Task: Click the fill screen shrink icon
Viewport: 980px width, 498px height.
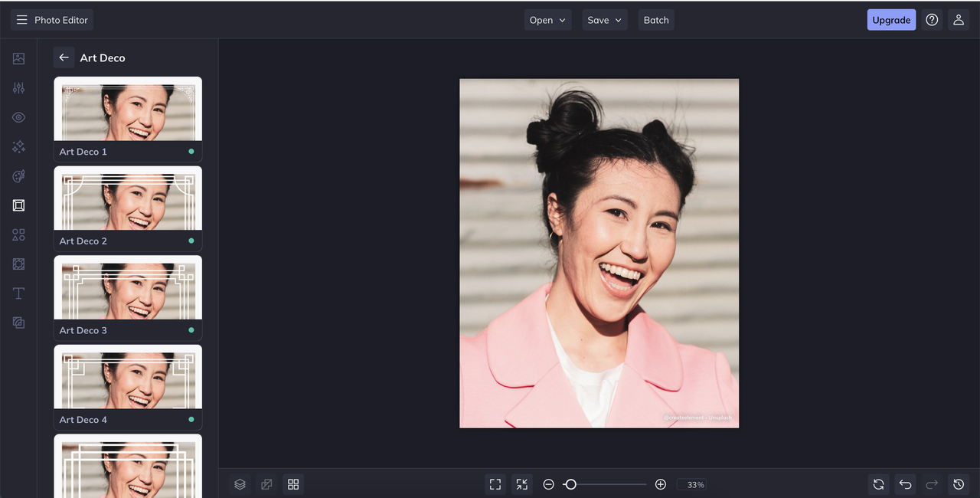Action: 521,484
